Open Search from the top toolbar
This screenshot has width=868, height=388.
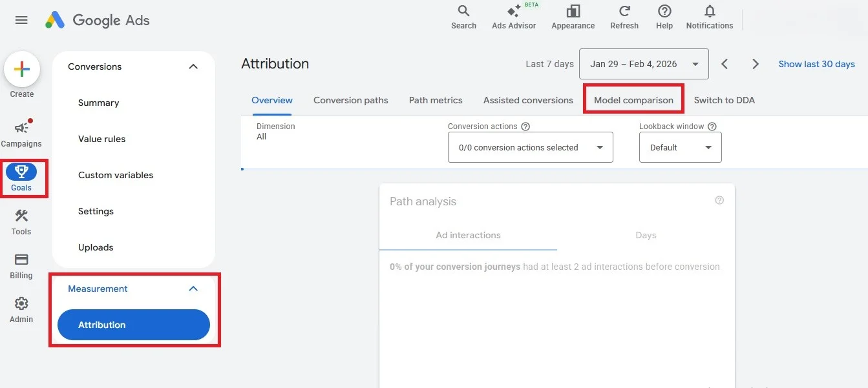tap(463, 16)
